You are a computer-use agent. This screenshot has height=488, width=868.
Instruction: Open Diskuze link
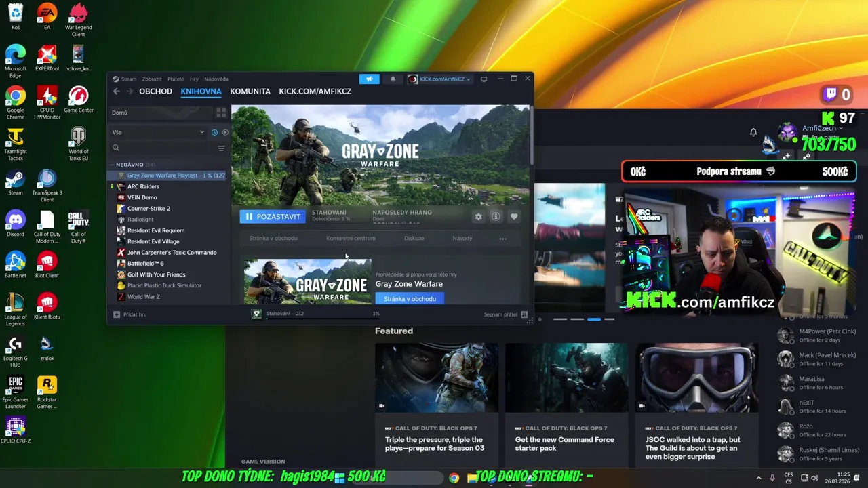tap(414, 238)
